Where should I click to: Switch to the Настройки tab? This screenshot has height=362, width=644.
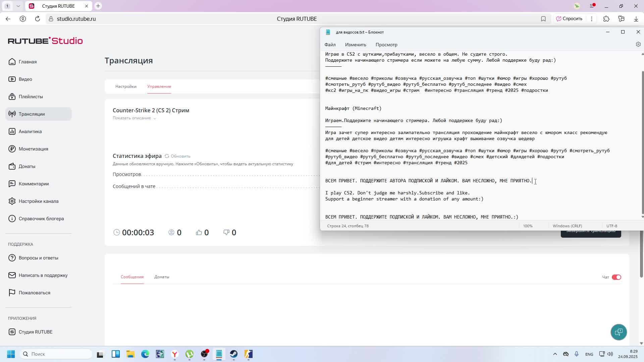[126, 86]
